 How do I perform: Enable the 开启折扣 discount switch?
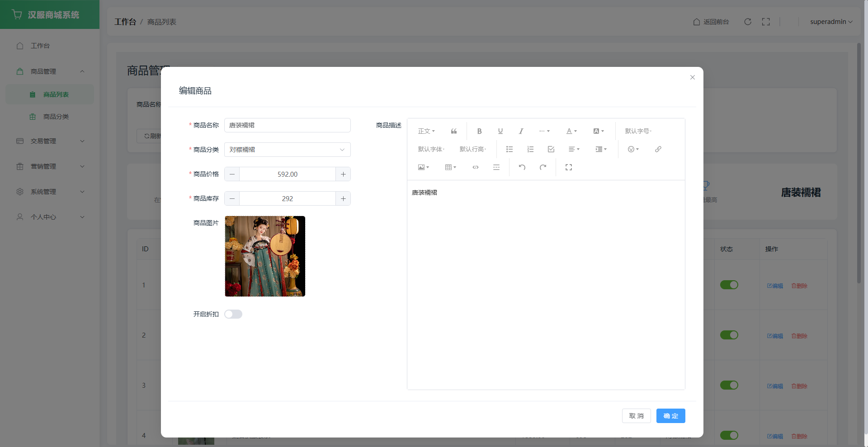point(233,314)
